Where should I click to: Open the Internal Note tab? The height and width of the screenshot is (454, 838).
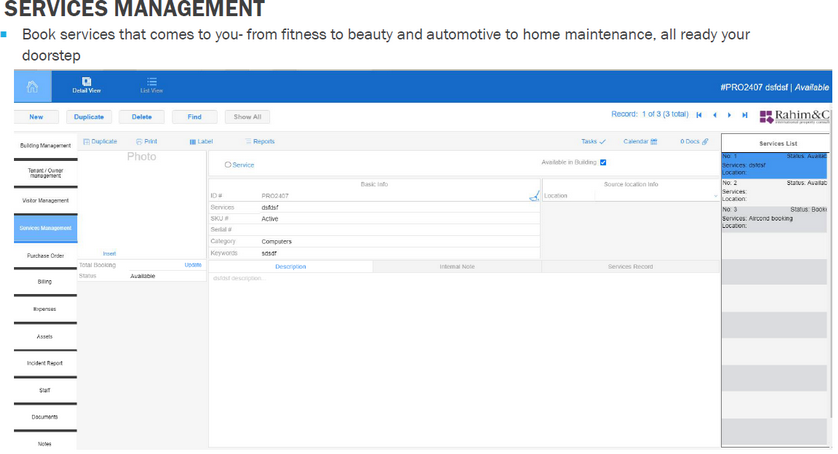[457, 267]
